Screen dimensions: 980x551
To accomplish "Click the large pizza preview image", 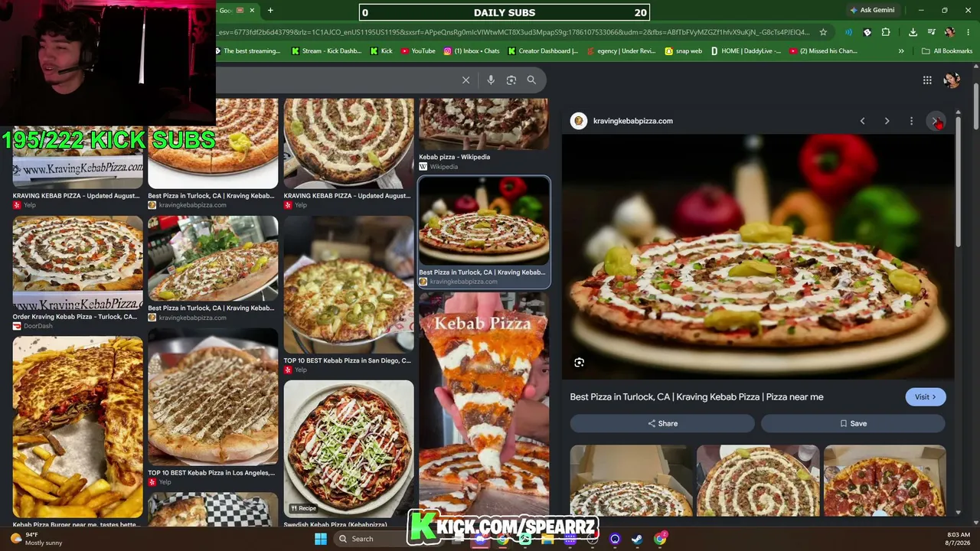I will click(758, 256).
